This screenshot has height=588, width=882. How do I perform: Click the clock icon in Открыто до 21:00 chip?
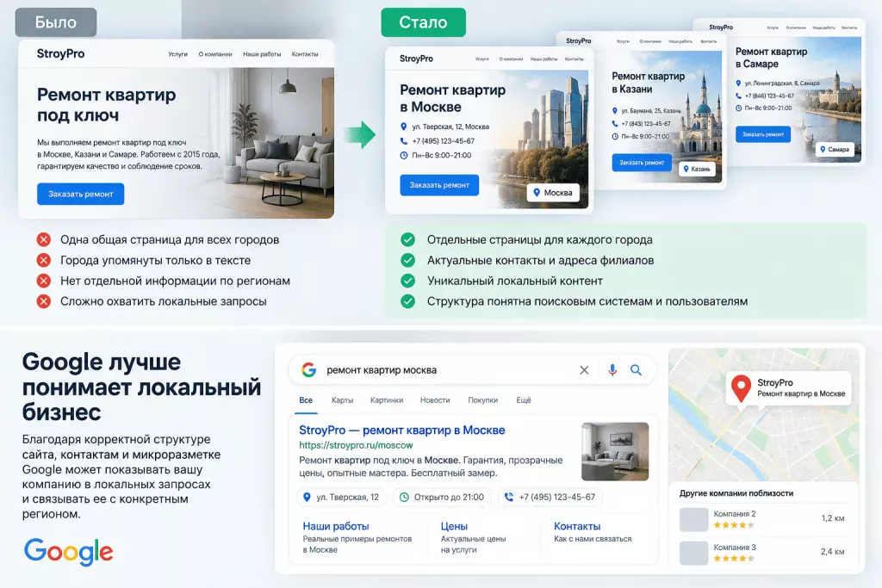coord(404,497)
